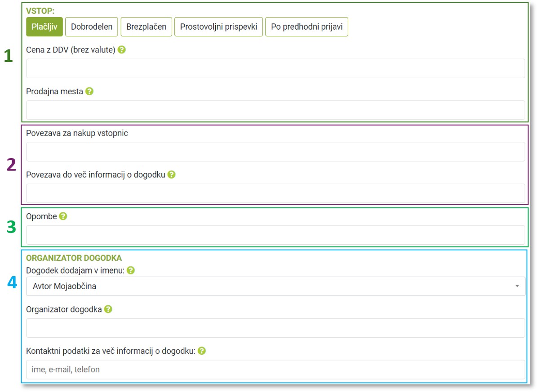The height and width of the screenshot is (392, 537).
Task: Select Brezplačen as entry type
Action: click(146, 27)
